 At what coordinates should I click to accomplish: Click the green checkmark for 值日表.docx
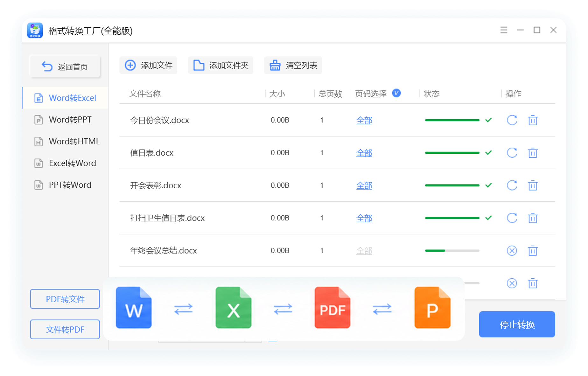click(488, 153)
